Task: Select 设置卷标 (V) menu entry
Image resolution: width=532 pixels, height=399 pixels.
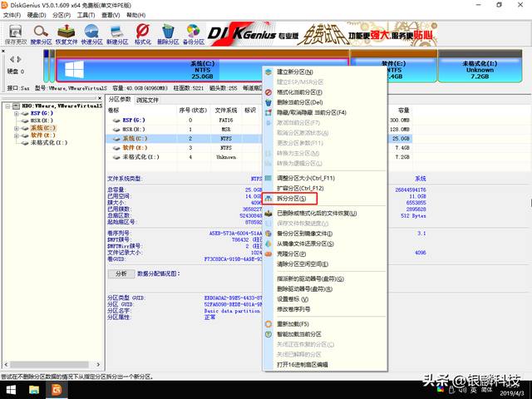Action: [326, 299]
